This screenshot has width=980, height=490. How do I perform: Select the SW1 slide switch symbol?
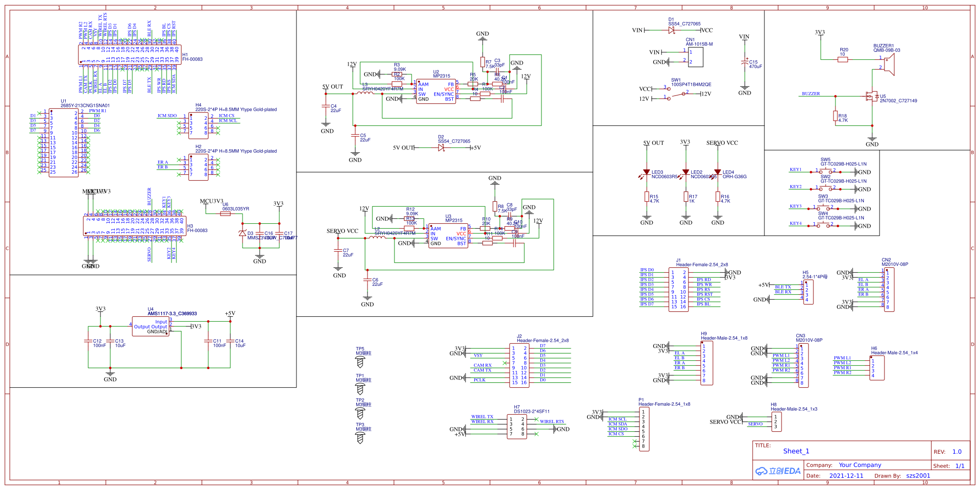[x=677, y=93]
